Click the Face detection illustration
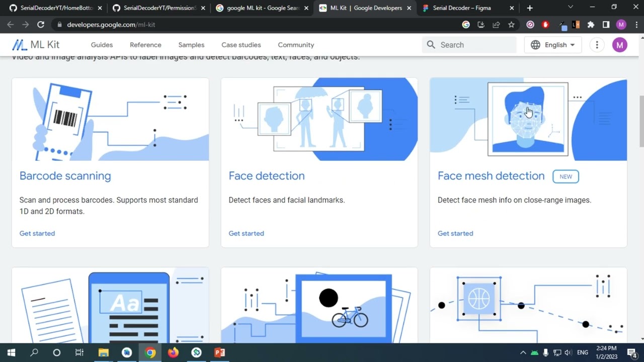Screen dimensions: 644x362 point(319,119)
